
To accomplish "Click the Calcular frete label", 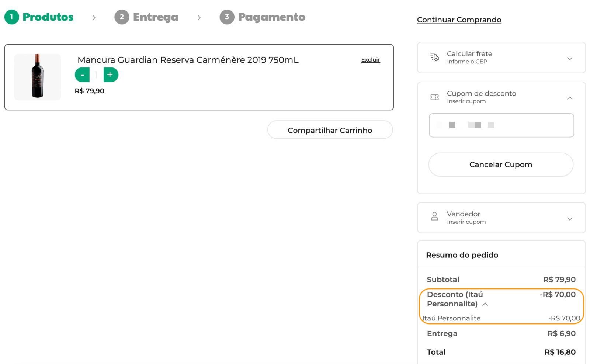I will tap(469, 53).
